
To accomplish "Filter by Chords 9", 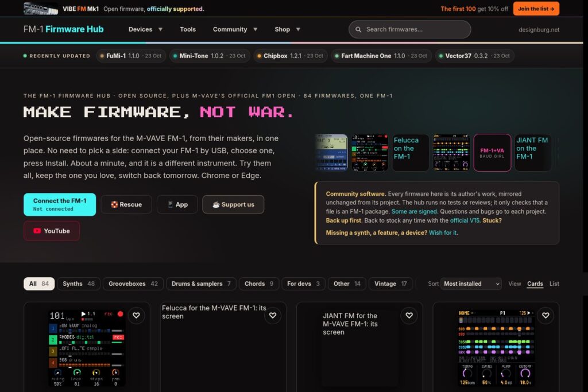I will [x=259, y=284].
